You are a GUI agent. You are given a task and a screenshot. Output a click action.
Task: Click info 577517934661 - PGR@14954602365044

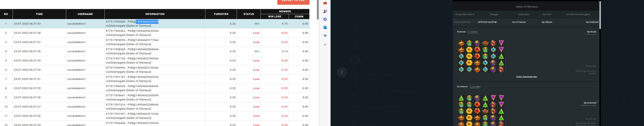tap(132, 95)
